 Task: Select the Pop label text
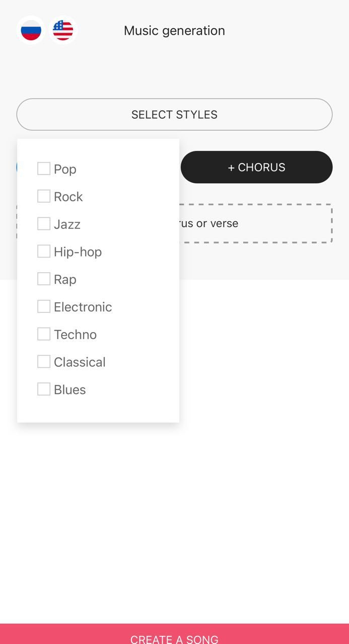[x=65, y=169]
